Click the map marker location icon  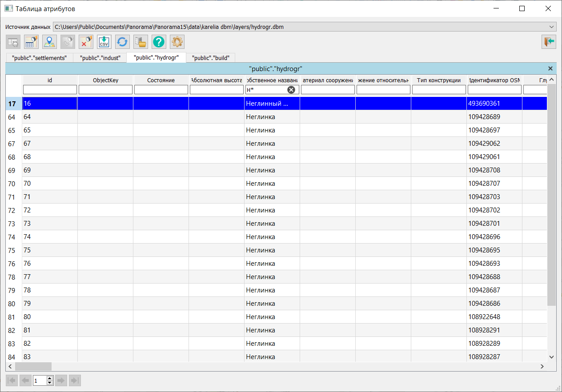(49, 42)
